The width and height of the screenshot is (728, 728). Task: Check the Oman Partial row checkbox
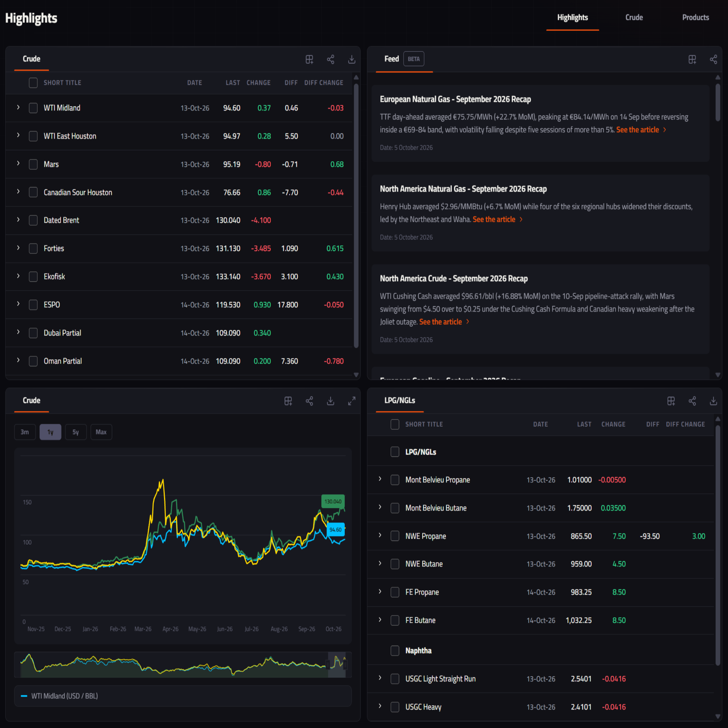[33, 361]
